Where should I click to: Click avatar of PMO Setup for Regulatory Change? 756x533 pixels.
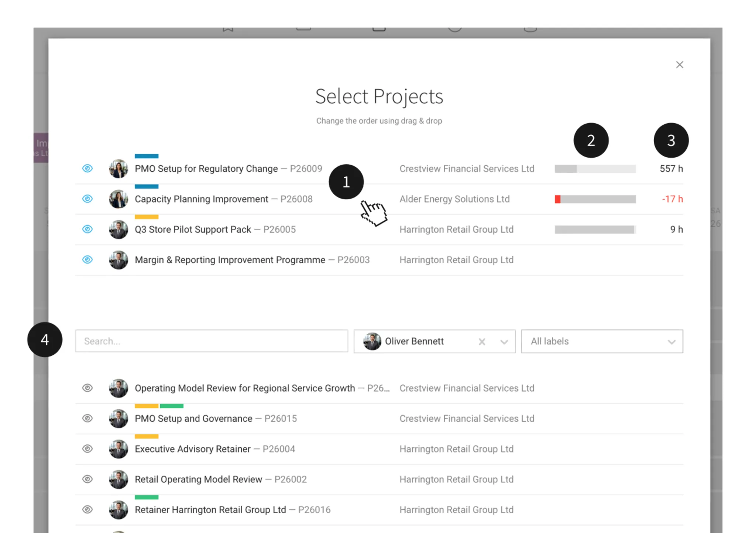pyautogui.click(x=118, y=169)
